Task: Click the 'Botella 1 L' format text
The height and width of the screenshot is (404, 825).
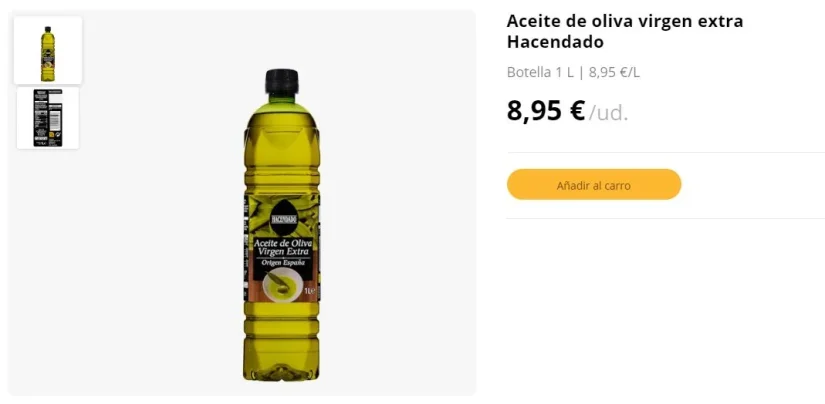Action: (x=540, y=73)
